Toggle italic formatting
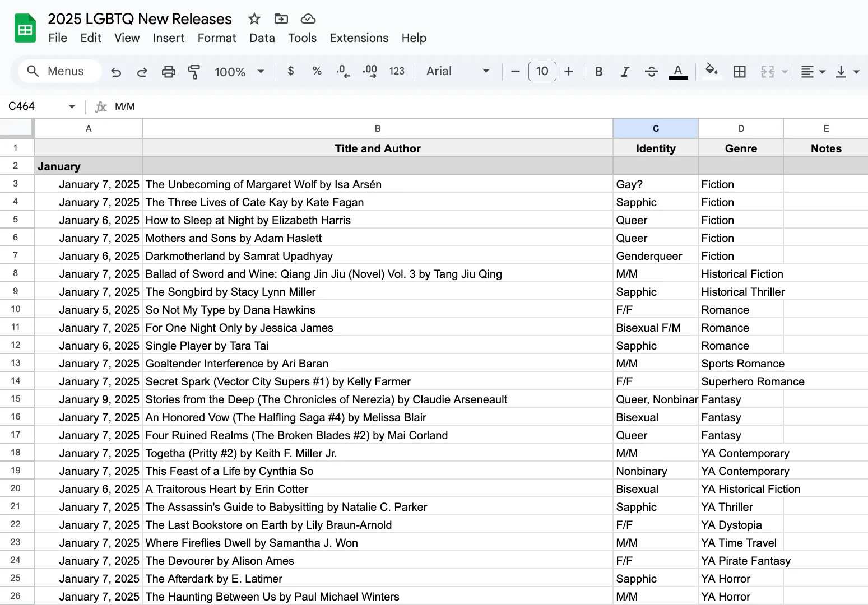The width and height of the screenshot is (868, 605). (x=625, y=72)
